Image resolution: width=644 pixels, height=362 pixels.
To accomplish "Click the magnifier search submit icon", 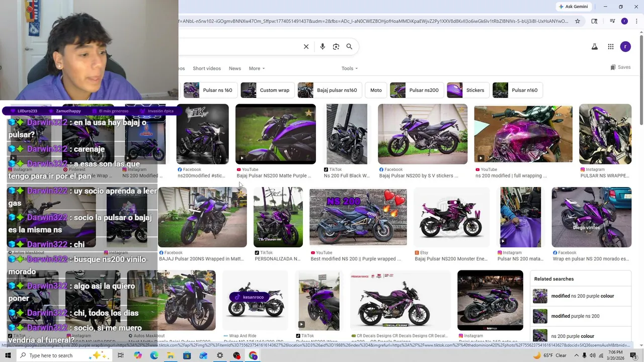I will point(349,47).
